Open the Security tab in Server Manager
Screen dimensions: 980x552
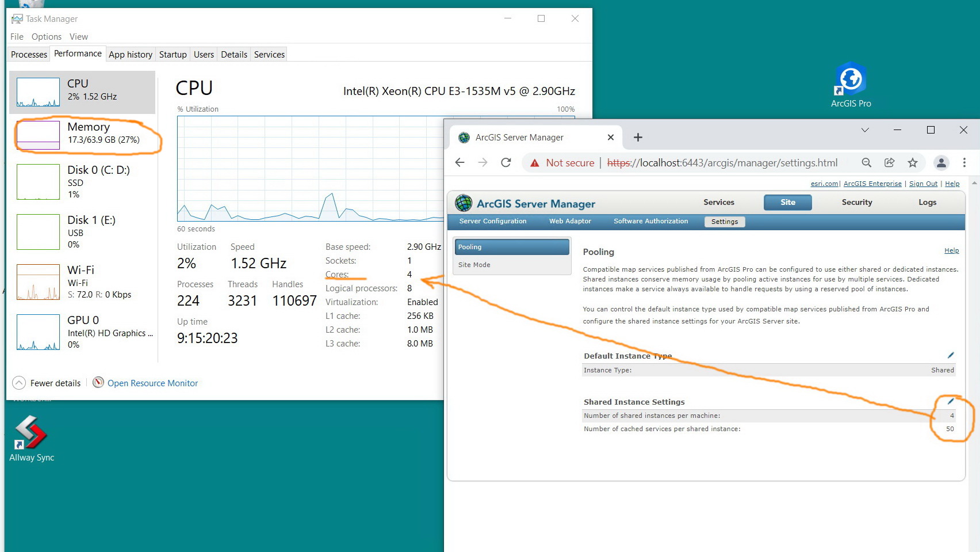857,202
